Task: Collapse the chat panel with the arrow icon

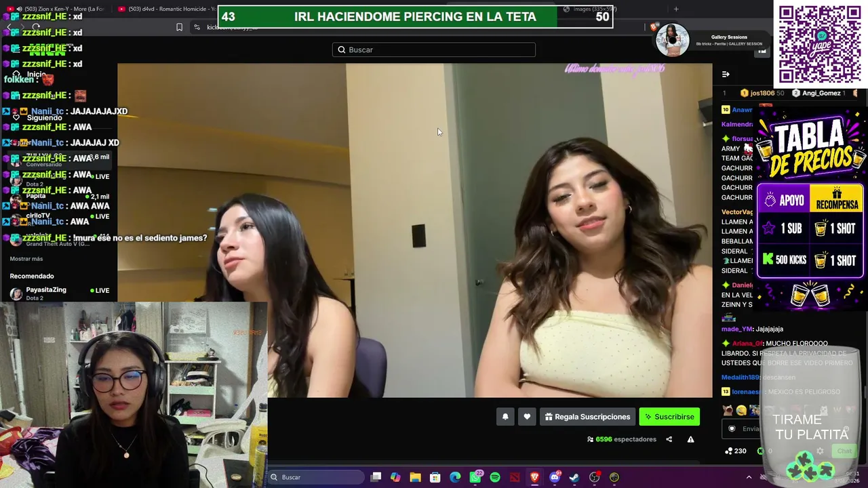Action: tap(726, 74)
